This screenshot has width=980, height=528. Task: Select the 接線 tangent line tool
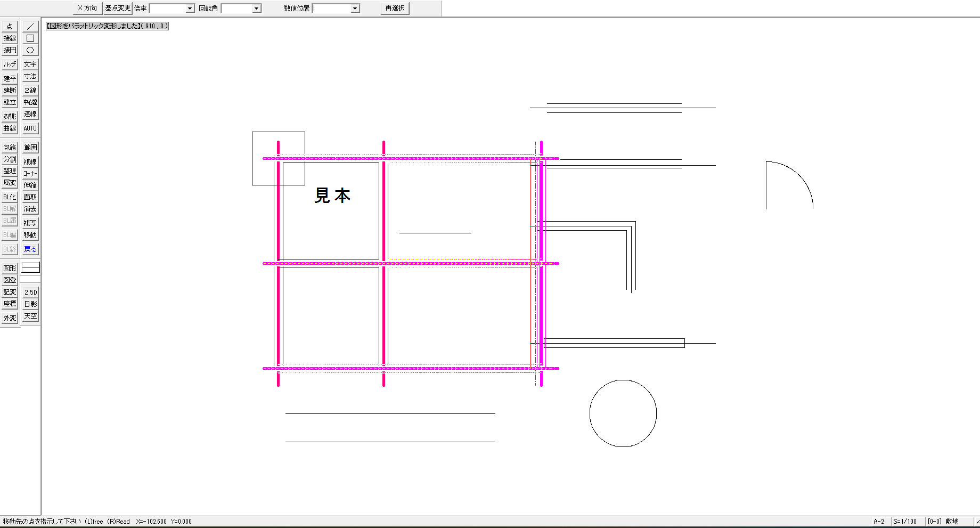[x=10, y=38]
